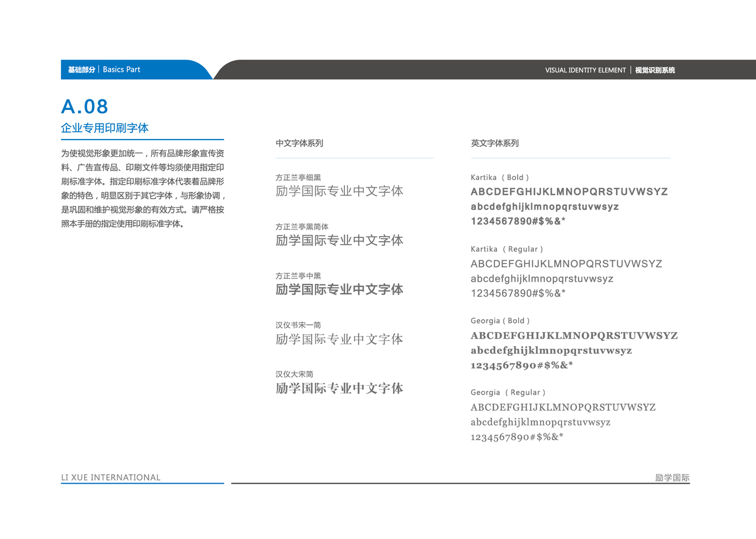Click the '汉仪大宋简' font label
The width and height of the screenshot is (756, 539).
click(x=294, y=375)
